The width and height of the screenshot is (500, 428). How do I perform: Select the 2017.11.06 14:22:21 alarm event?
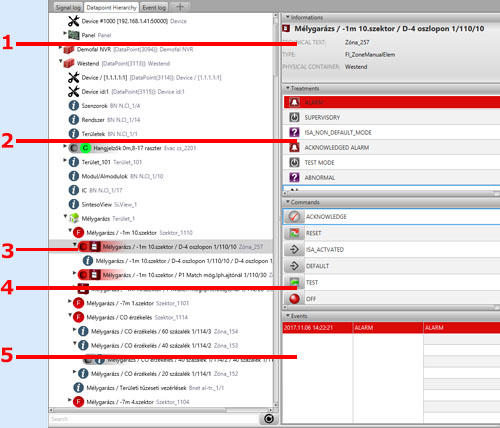point(392,327)
